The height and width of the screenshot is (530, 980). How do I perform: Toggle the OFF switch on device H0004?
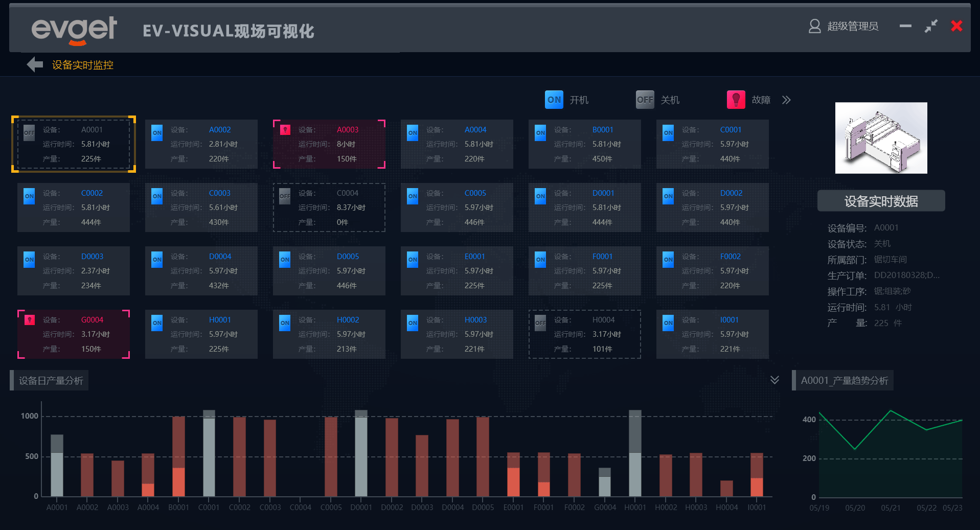tap(540, 322)
